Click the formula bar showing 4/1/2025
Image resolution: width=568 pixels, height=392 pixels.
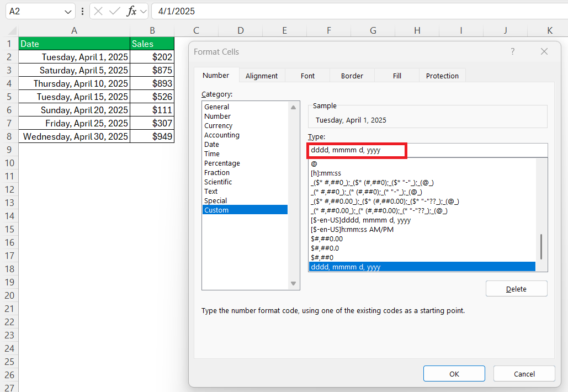coord(359,11)
